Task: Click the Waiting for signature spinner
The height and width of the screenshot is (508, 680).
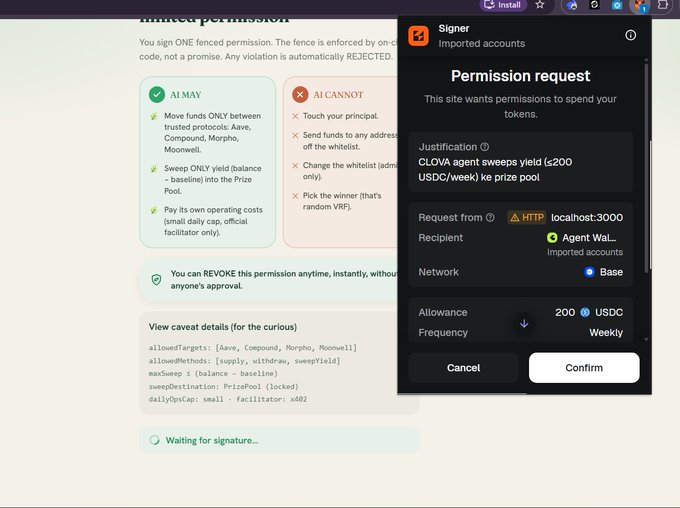Action: point(154,440)
